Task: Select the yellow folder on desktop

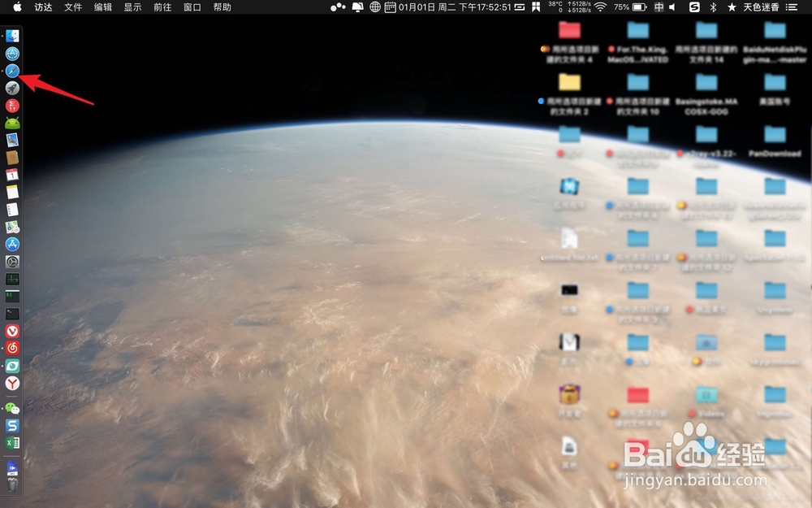Action: [570, 82]
